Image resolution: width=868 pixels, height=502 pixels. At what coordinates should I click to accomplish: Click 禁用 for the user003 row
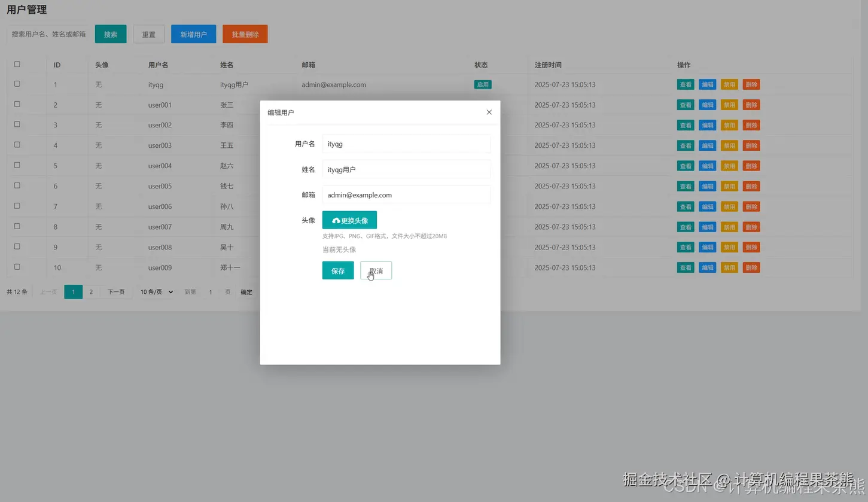[x=729, y=145]
